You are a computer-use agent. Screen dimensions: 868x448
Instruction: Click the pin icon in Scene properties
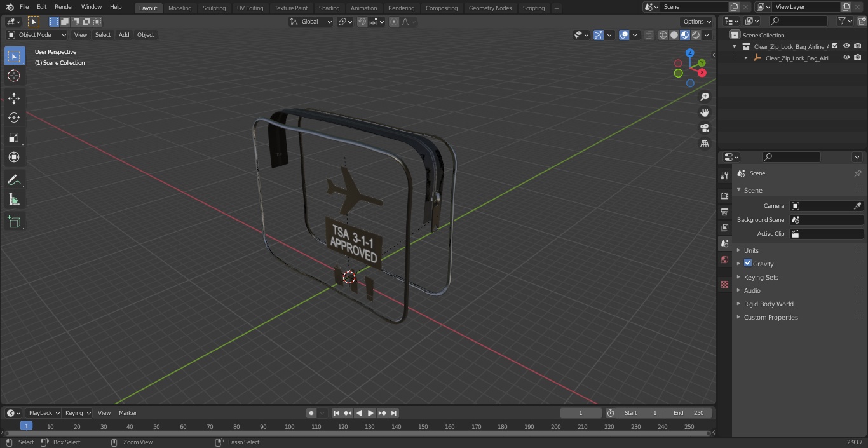(857, 173)
